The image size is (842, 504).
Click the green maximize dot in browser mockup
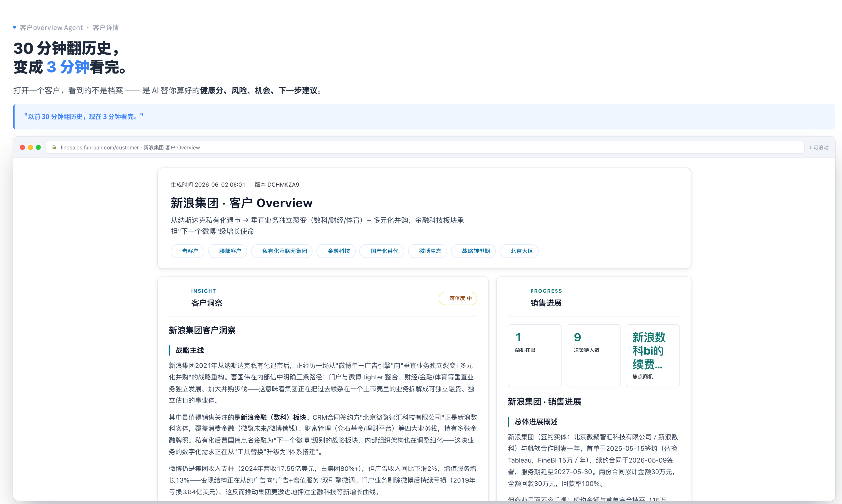click(x=38, y=147)
